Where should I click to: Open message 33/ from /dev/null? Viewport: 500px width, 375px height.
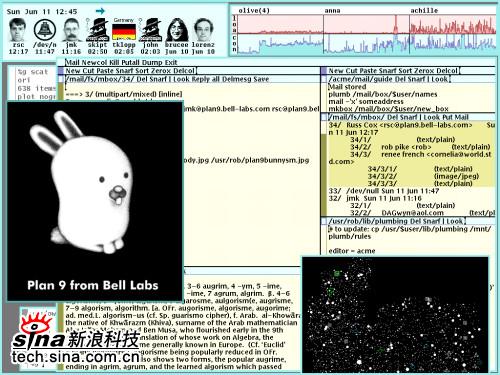pos(384,191)
